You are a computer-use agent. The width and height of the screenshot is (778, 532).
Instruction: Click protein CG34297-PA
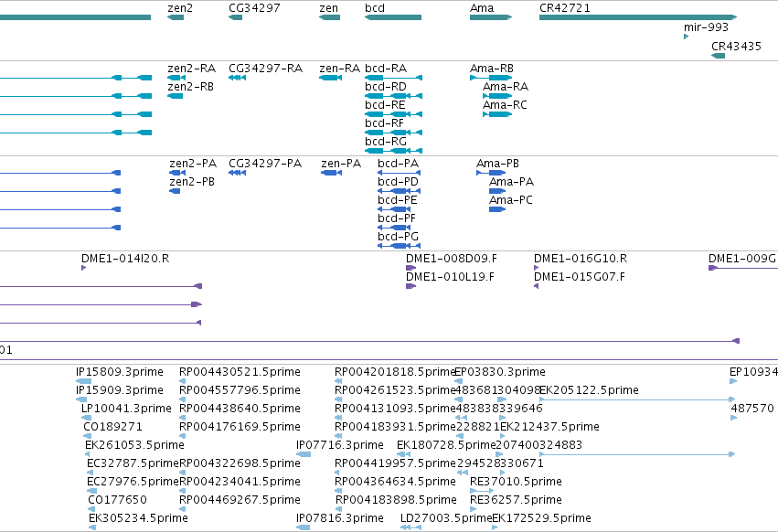pyautogui.click(x=237, y=173)
